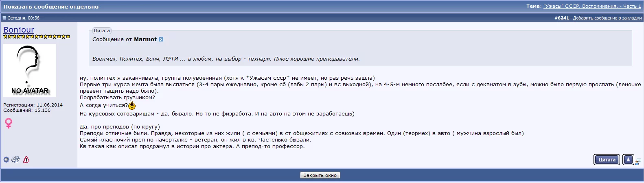This screenshot has width=644, height=183.
Task: Click the female gender symbol icon
Action: point(8,123)
